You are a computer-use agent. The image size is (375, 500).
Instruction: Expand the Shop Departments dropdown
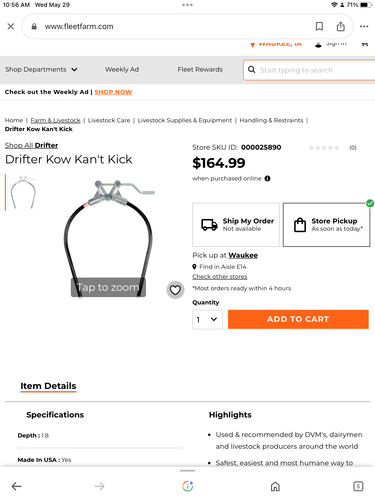coord(41,69)
